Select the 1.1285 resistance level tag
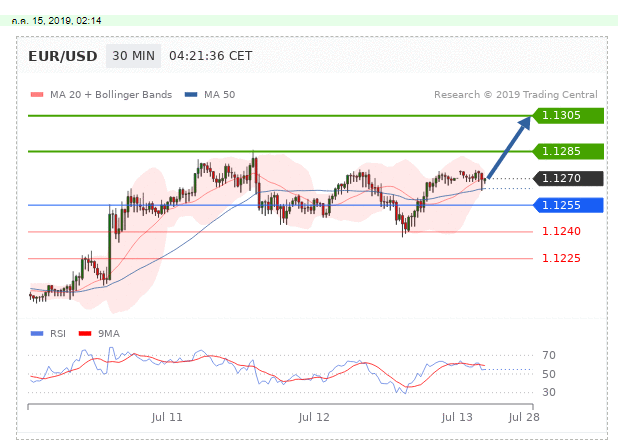The height and width of the screenshot is (447, 618). click(x=568, y=151)
